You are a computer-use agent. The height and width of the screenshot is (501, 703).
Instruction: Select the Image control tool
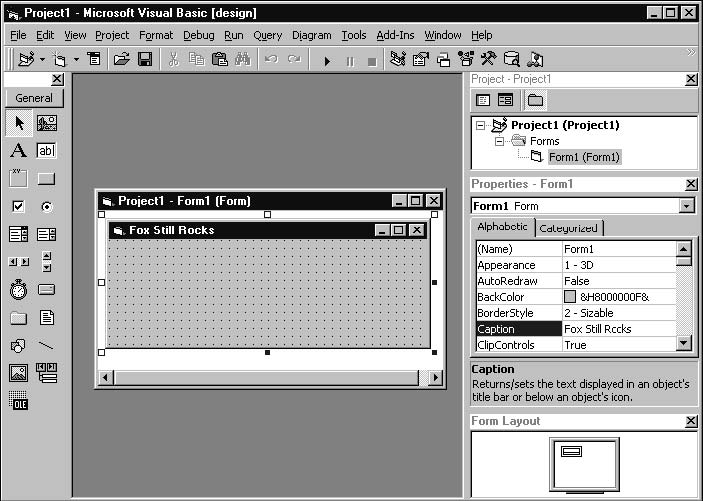pyautogui.click(x=18, y=373)
